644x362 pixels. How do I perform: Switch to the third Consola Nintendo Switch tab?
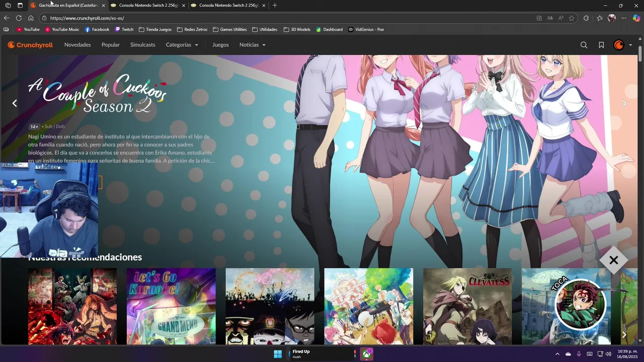228,6
